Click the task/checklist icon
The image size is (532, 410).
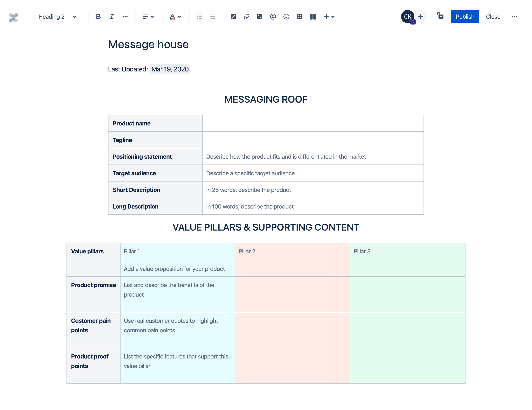coord(232,17)
